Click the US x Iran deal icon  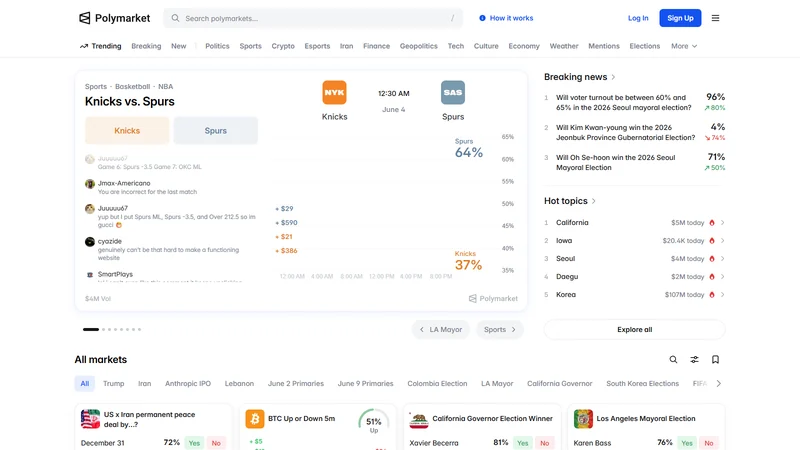coord(90,419)
